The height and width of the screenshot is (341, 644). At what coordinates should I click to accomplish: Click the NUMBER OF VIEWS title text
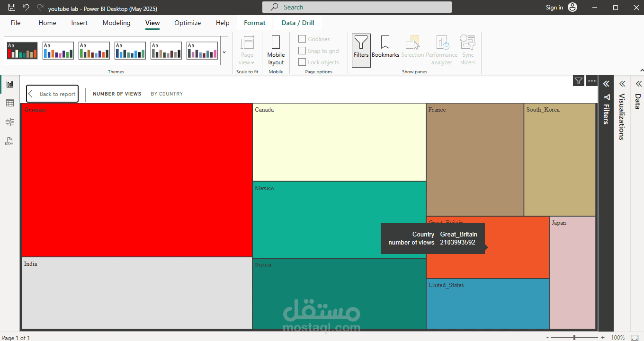point(117,94)
